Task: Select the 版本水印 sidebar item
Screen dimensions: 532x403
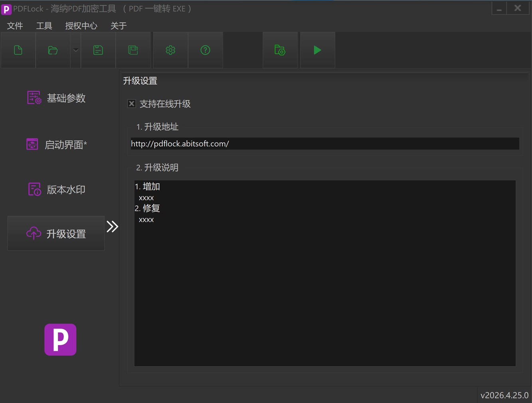Action: pyautogui.click(x=56, y=189)
